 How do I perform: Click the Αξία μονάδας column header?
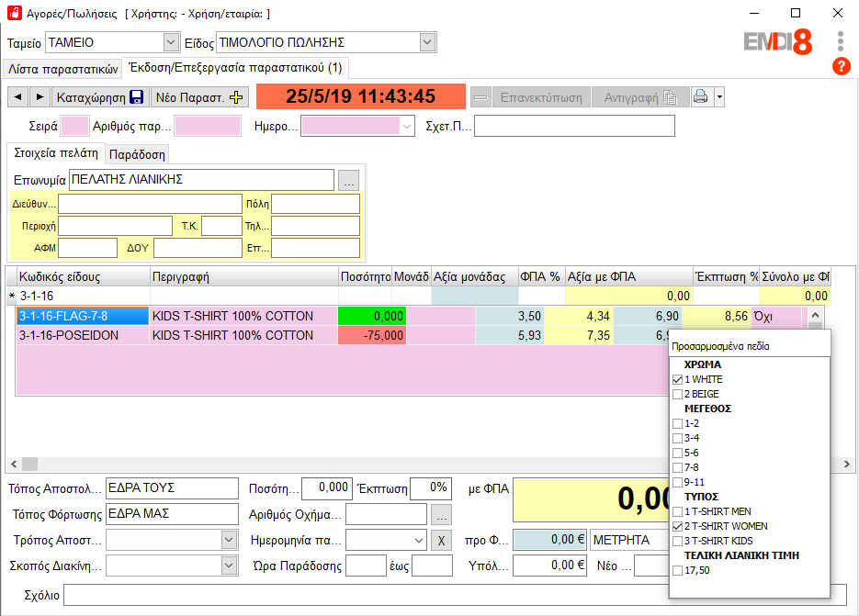click(474, 277)
